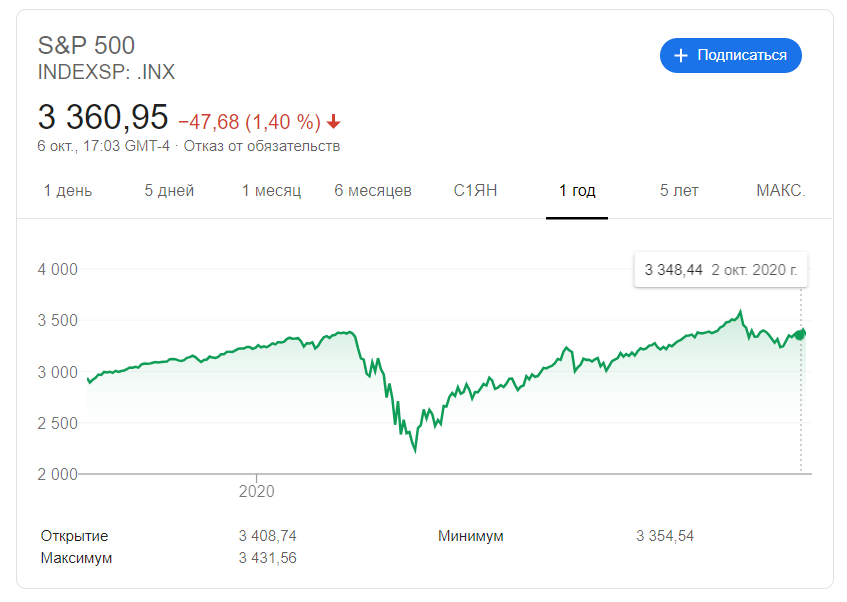Click the red down arrow icon
This screenshot has width=847, height=602.
point(333,122)
